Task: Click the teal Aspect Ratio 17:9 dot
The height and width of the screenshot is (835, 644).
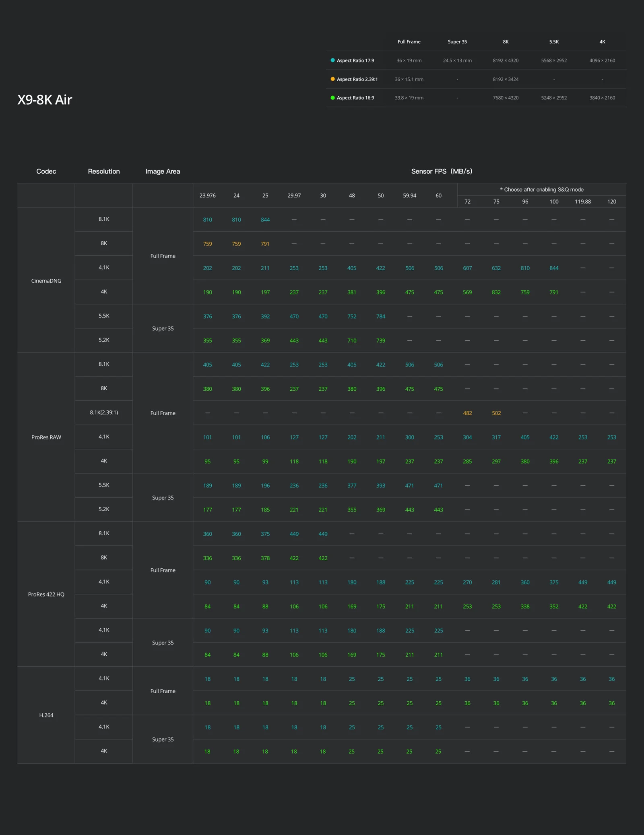Action: pos(332,60)
